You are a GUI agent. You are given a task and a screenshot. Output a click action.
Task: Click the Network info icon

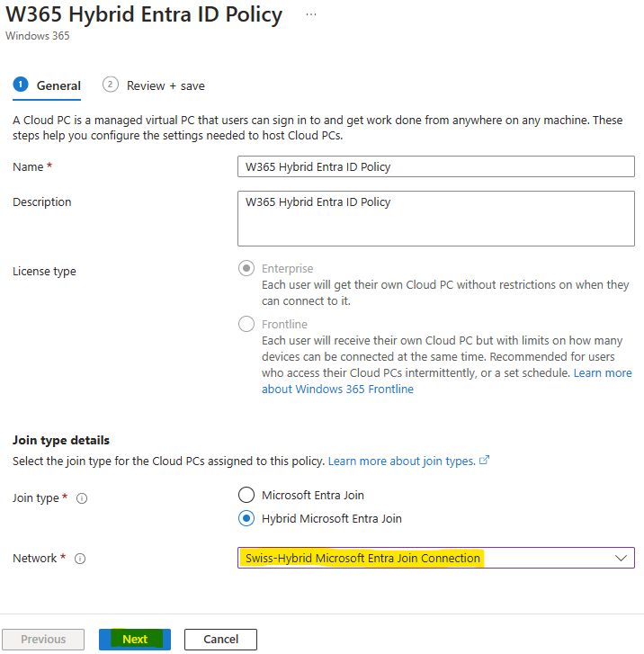pyautogui.click(x=80, y=559)
